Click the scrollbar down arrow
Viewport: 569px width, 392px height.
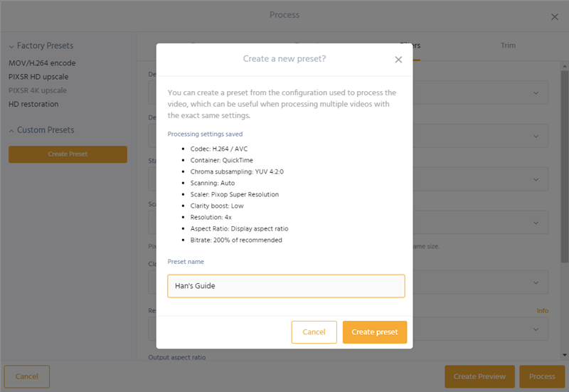(564, 354)
